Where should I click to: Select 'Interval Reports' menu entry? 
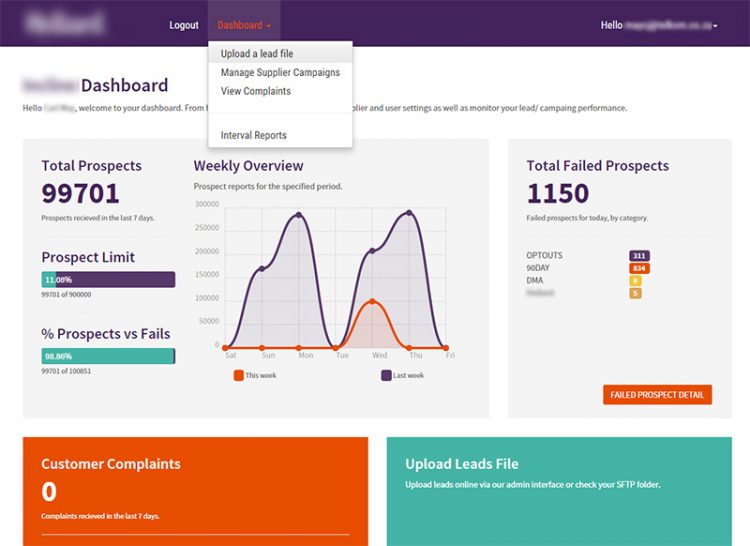pos(254,135)
